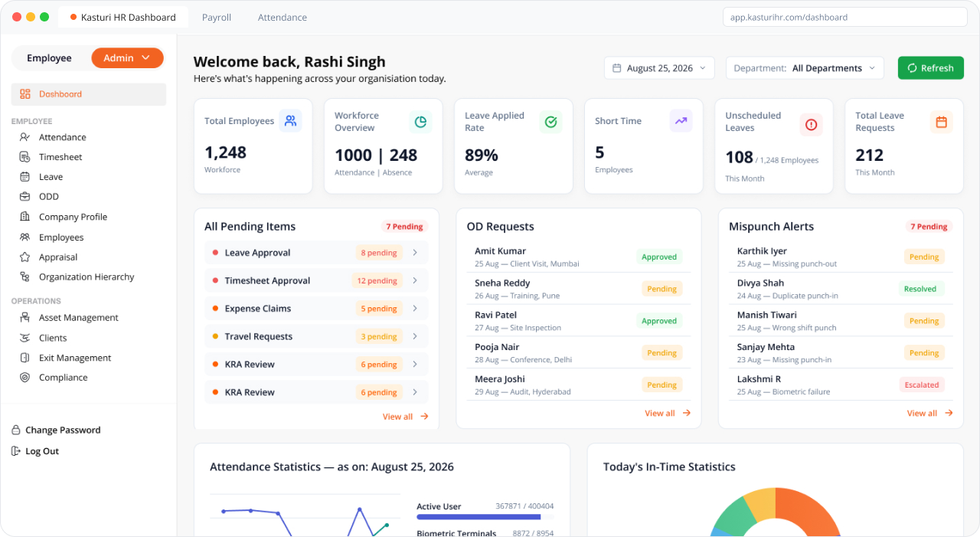Click Lakshmi R's Escalated badge
Screen dimensions: 980x537
pyautogui.click(x=922, y=385)
